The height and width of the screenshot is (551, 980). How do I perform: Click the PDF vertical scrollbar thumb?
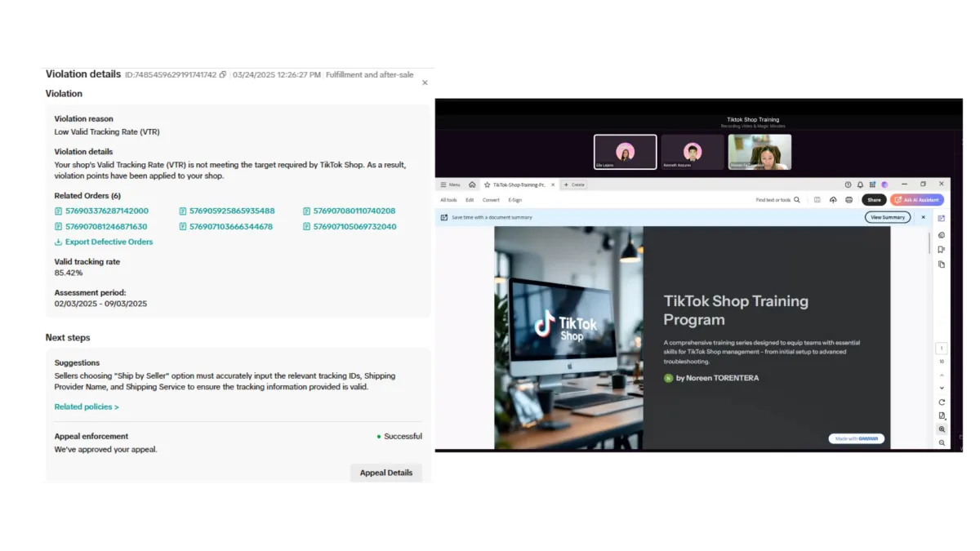click(x=929, y=243)
